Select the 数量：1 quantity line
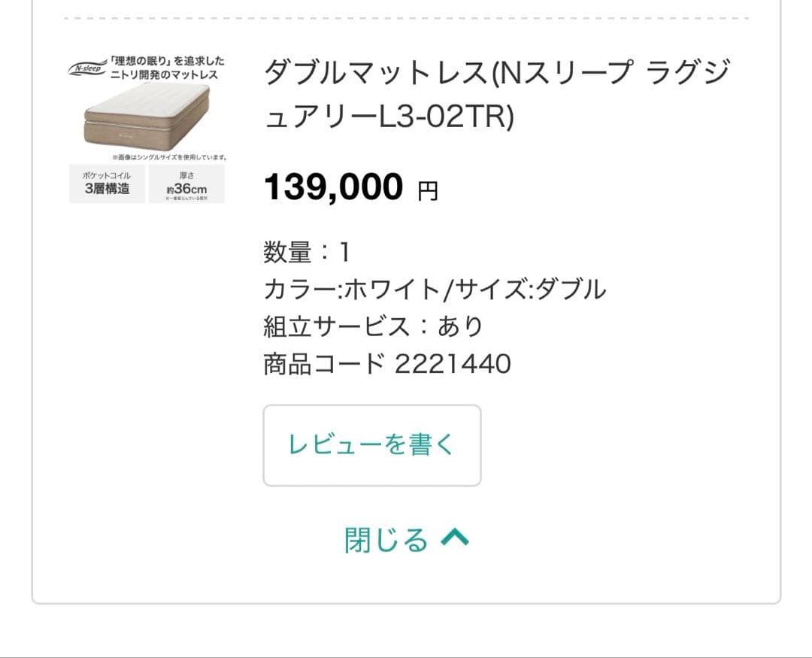This screenshot has height=658, width=812. pyautogui.click(x=307, y=253)
